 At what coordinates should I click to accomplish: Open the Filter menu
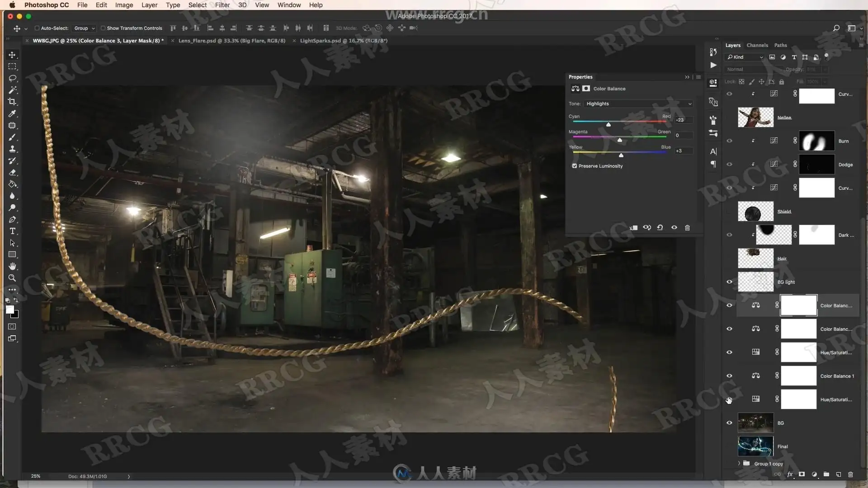coord(222,5)
